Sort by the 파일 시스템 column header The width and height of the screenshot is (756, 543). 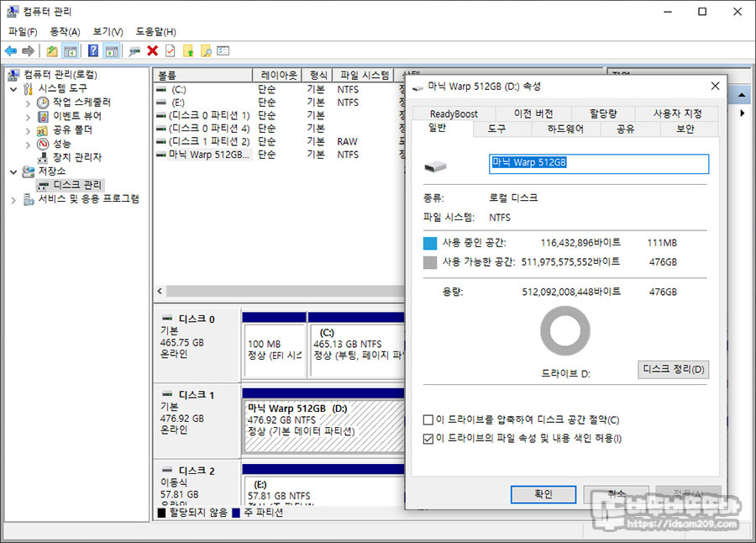pos(363,76)
